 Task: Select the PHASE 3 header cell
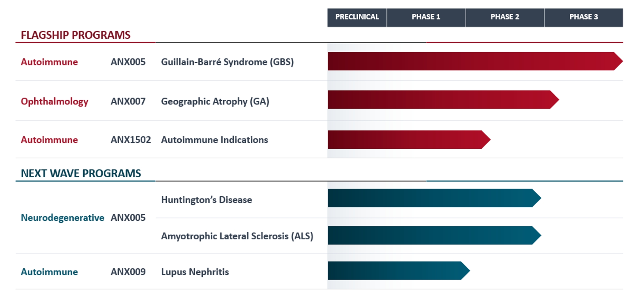(x=583, y=17)
